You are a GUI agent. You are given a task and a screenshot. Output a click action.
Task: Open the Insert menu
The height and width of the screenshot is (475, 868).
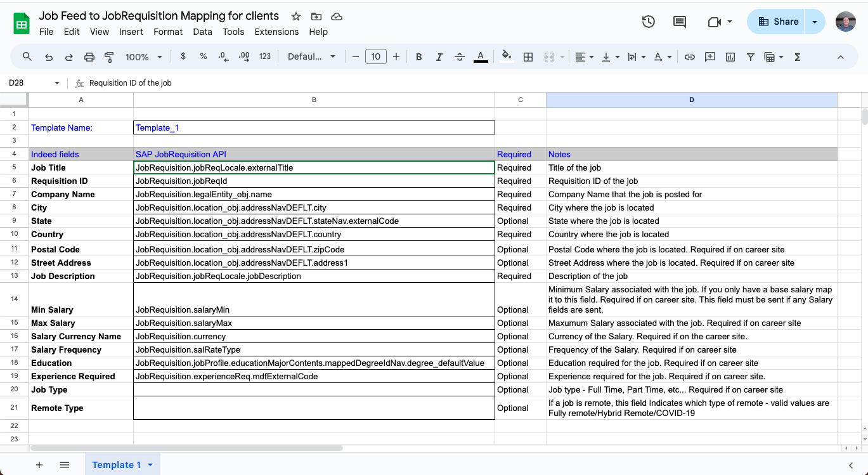pyautogui.click(x=131, y=32)
